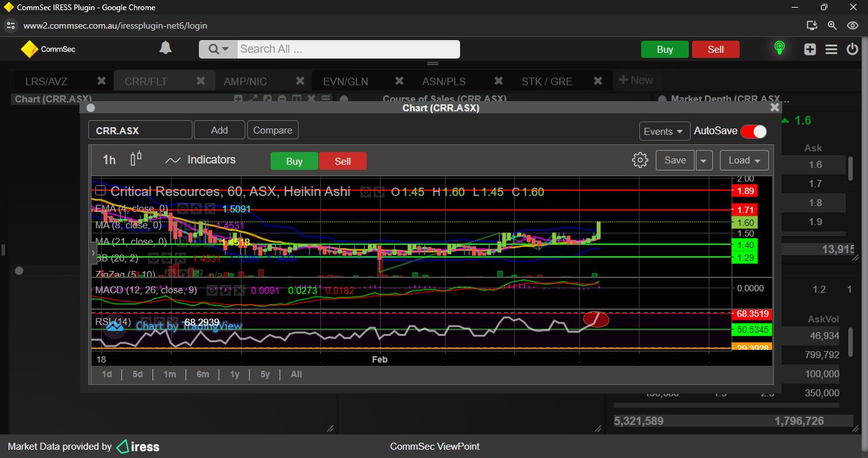Open chart settings gear next to Save
This screenshot has height=458, width=868.
tap(640, 160)
